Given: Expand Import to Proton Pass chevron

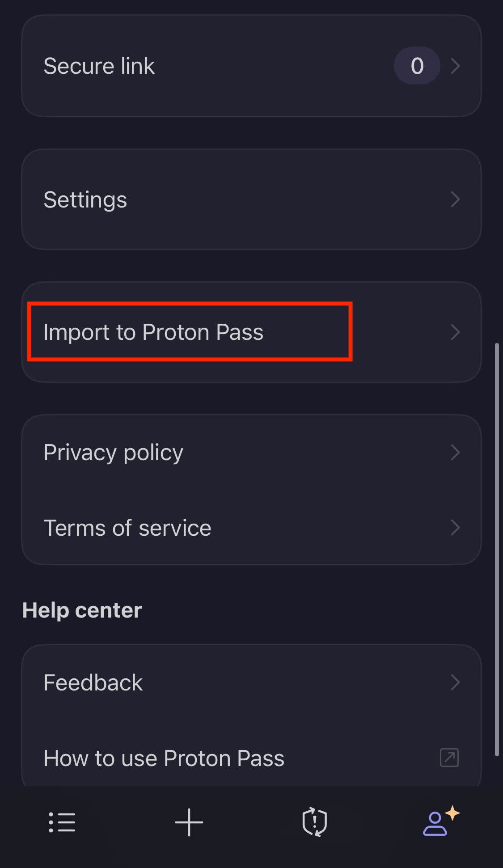Looking at the screenshot, I should tap(455, 332).
